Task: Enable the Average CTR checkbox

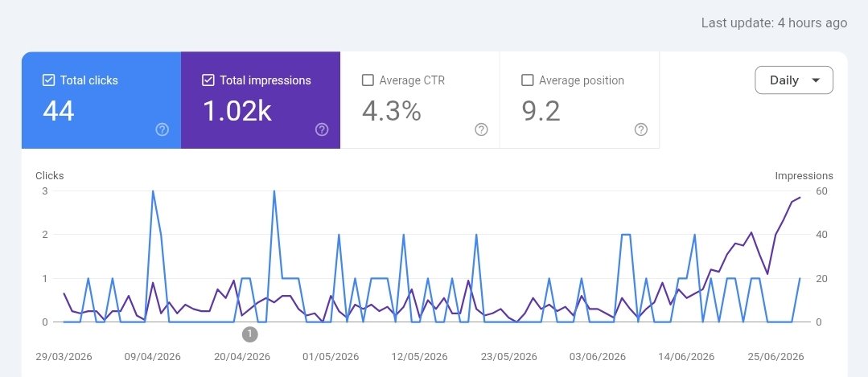Action: click(368, 80)
